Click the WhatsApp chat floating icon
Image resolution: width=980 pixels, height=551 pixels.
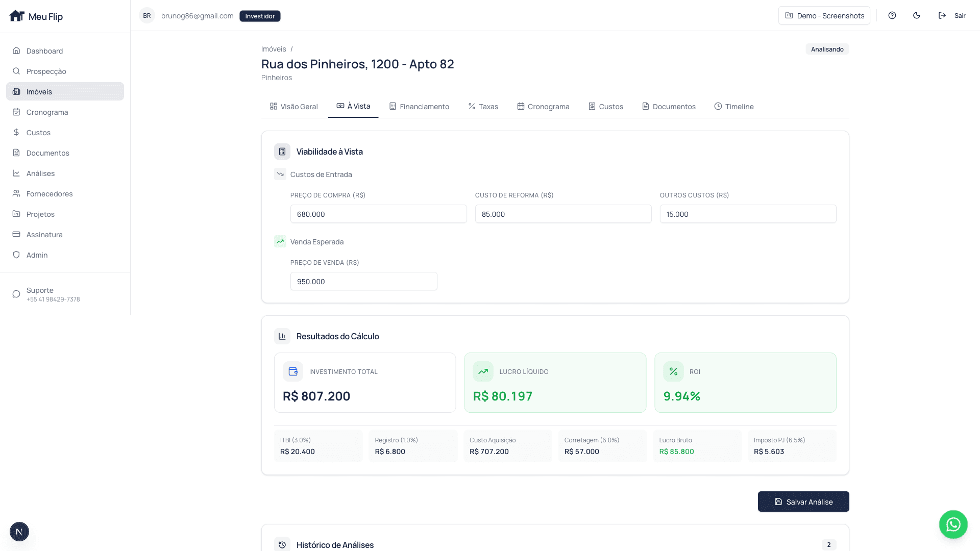tap(953, 524)
